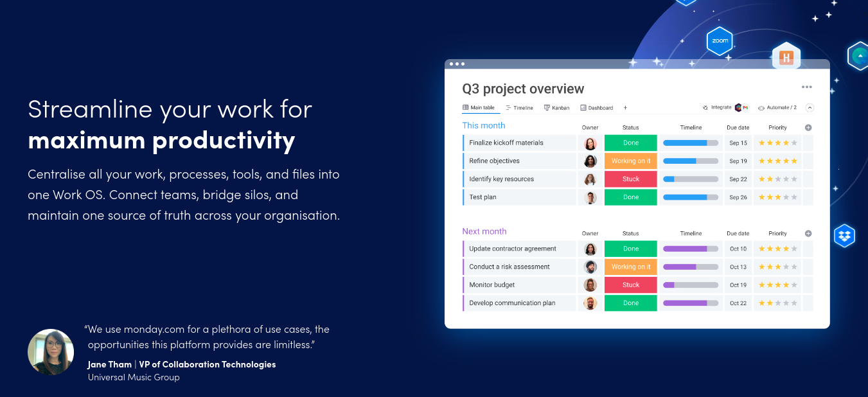Collapse the Next month group title
The height and width of the screenshot is (397, 868).
click(x=484, y=231)
